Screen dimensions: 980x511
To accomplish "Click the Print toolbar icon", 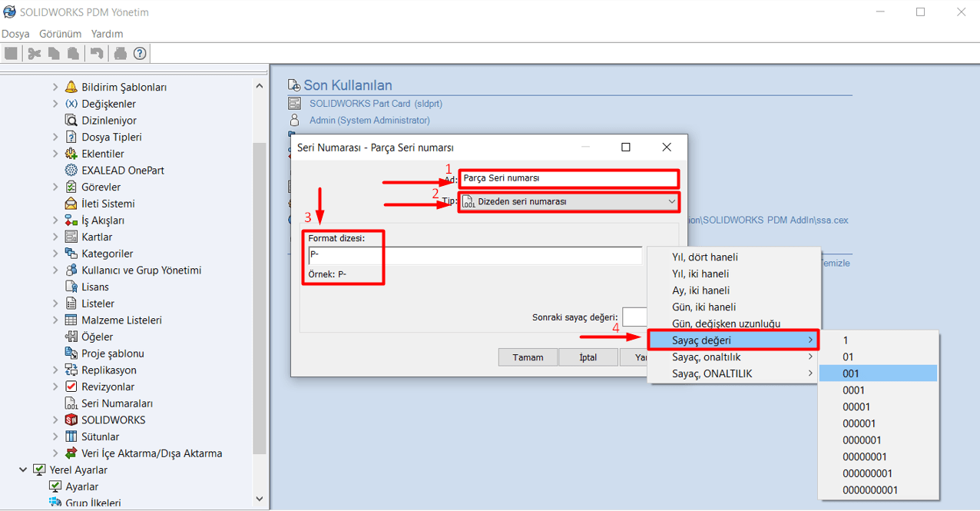I will [121, 54].
